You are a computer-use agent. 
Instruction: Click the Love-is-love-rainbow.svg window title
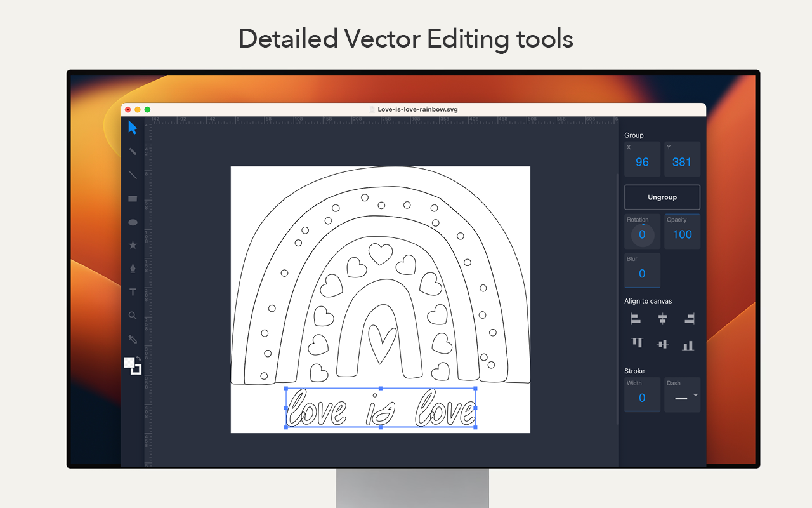417,109
